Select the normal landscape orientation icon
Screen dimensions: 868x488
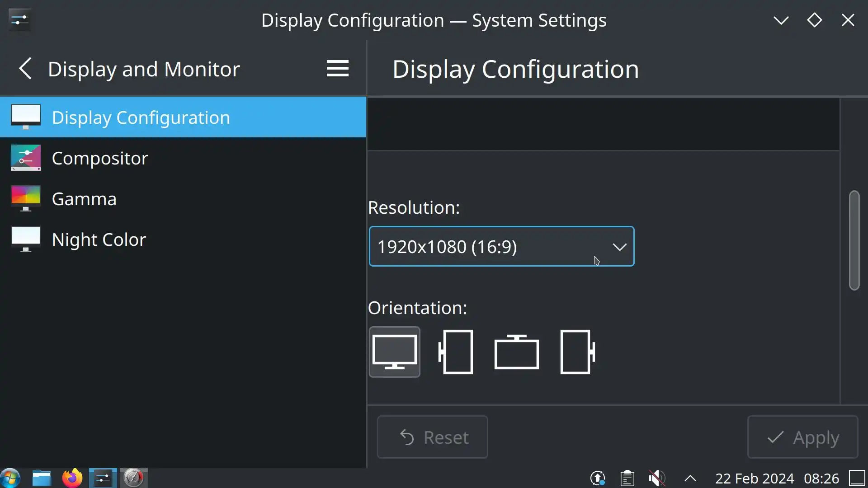click(x=394, y=352)
